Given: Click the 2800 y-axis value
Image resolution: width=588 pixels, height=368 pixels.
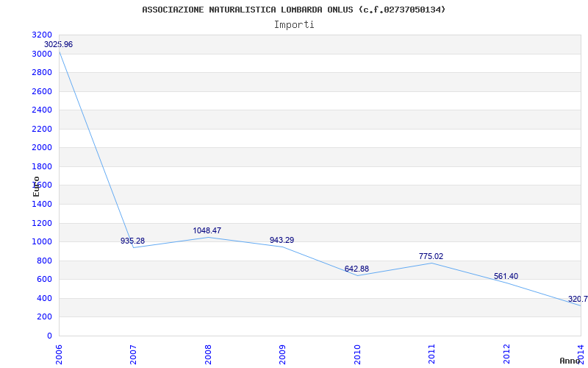Looking at the screenshot, I should tap(43, 72).
